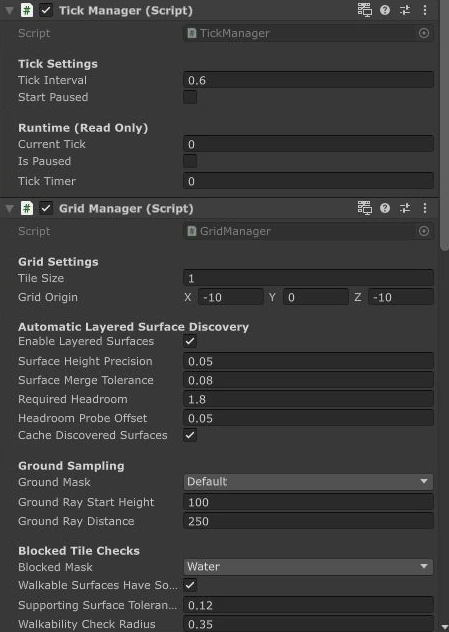
Task: Open Tick Manager layout window icon
Action: click(364, 10)
